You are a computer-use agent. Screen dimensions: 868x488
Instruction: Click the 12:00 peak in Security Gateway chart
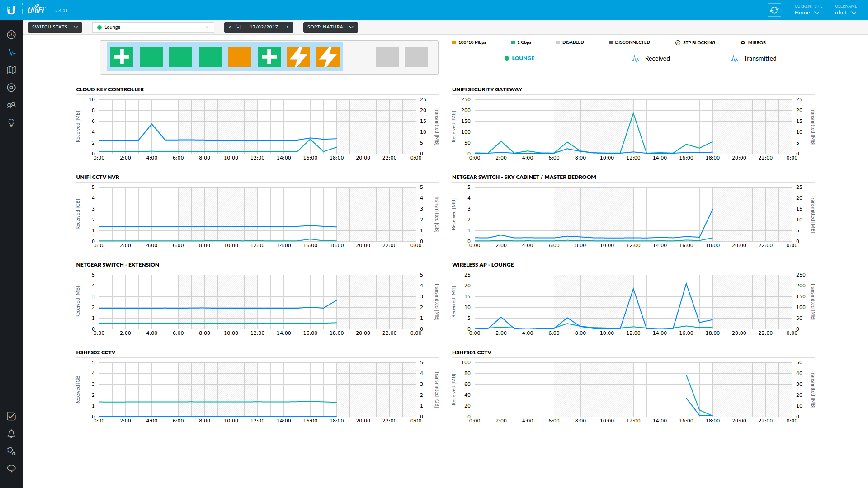coord(633,113)
